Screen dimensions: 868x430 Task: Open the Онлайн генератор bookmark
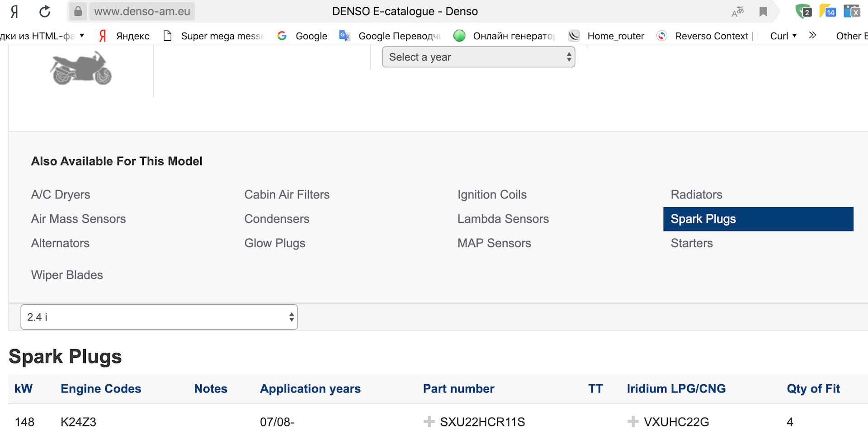coord(504,36)
